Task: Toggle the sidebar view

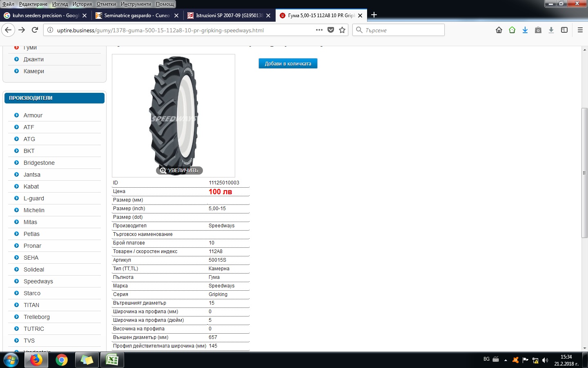Action: pos(564,30)
